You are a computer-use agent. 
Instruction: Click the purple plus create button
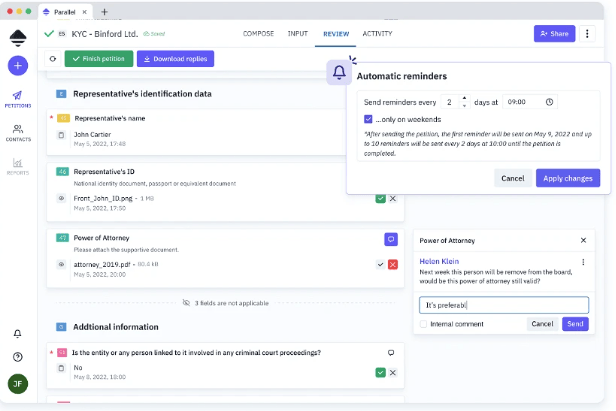(18, 66)
